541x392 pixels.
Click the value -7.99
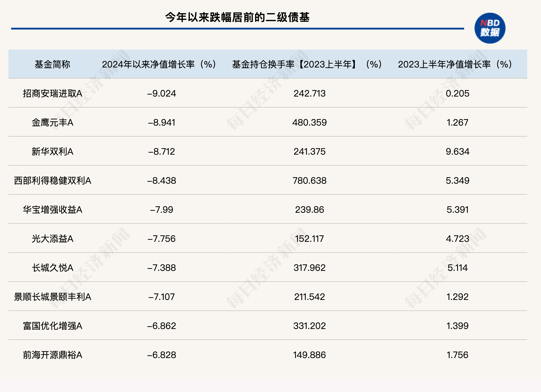(161, 210)
